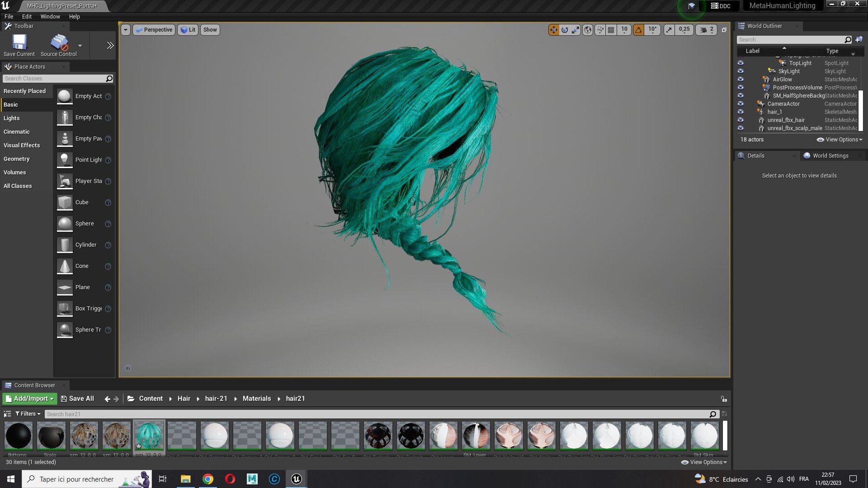This screenshot has height=488, width=868.
Task: Toggle grid snapping in viewport
Action: tap(611, 30)
